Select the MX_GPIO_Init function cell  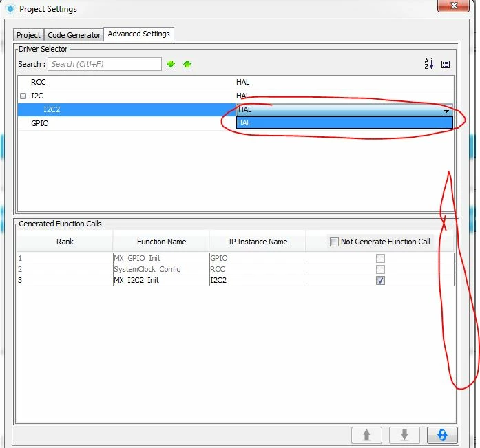click(x=161, y=258)
